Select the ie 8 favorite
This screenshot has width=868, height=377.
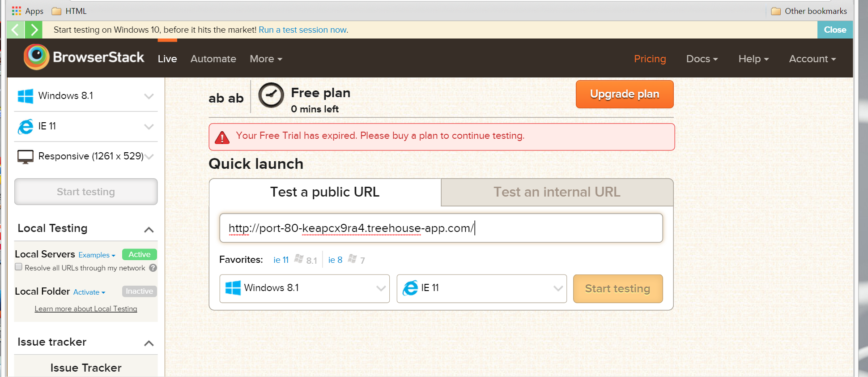click(x=335, y=260)
